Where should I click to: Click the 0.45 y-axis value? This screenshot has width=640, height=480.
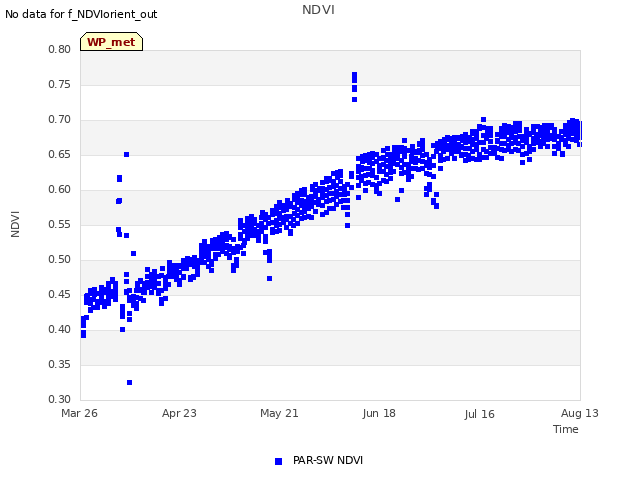pos(60,294)
